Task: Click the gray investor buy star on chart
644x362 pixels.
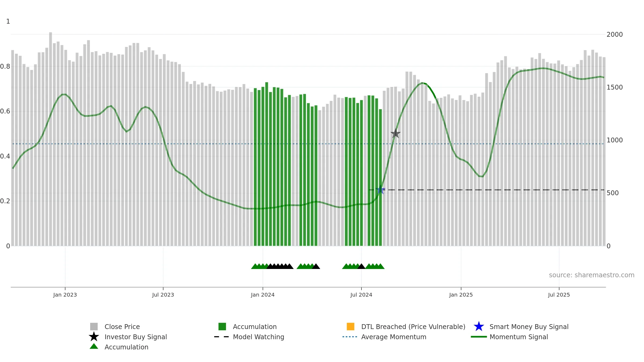Action: [x=395, y=134]
